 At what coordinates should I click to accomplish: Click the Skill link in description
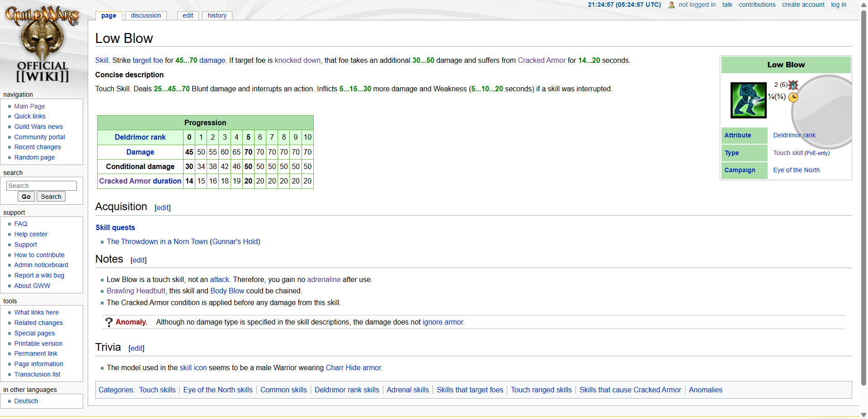tap(102, 60)
